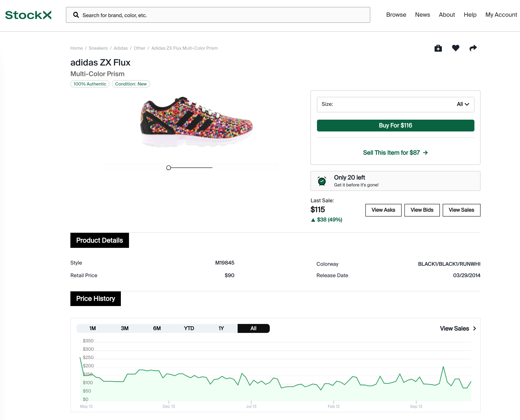Go to Other breadcrumb
Viewport: 520px width, 420px height.
pos(140,48)
